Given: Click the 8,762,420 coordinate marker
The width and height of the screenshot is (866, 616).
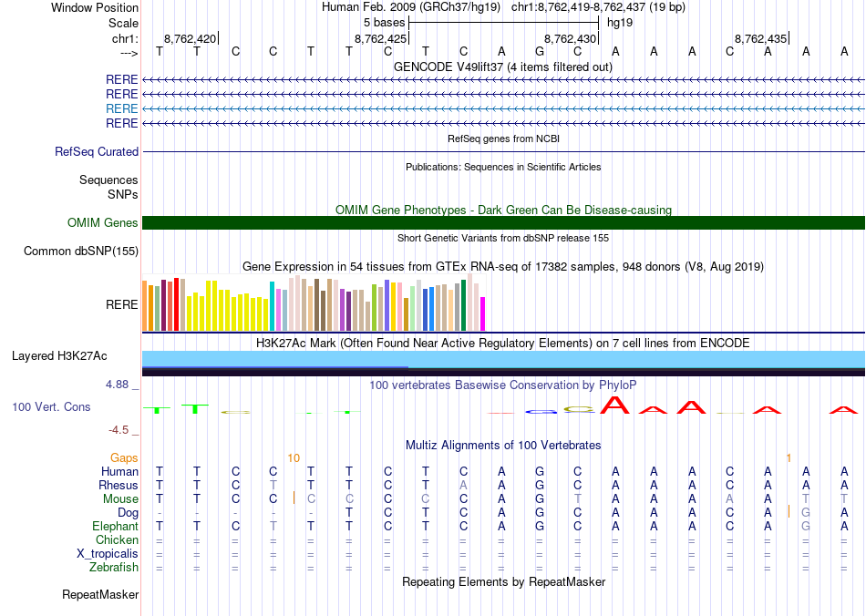Looking at the screenshot, I should tap(190, 38).
